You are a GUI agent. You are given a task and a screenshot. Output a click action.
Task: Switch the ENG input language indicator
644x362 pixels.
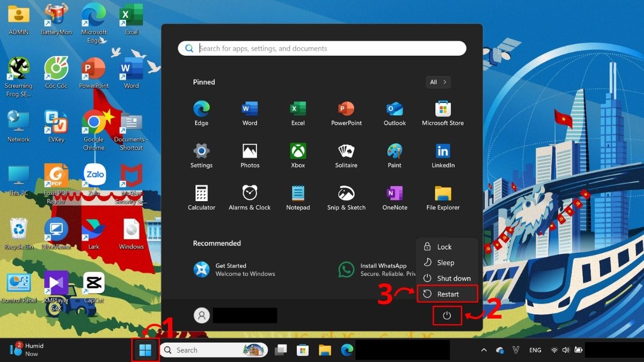pos(535,350)
